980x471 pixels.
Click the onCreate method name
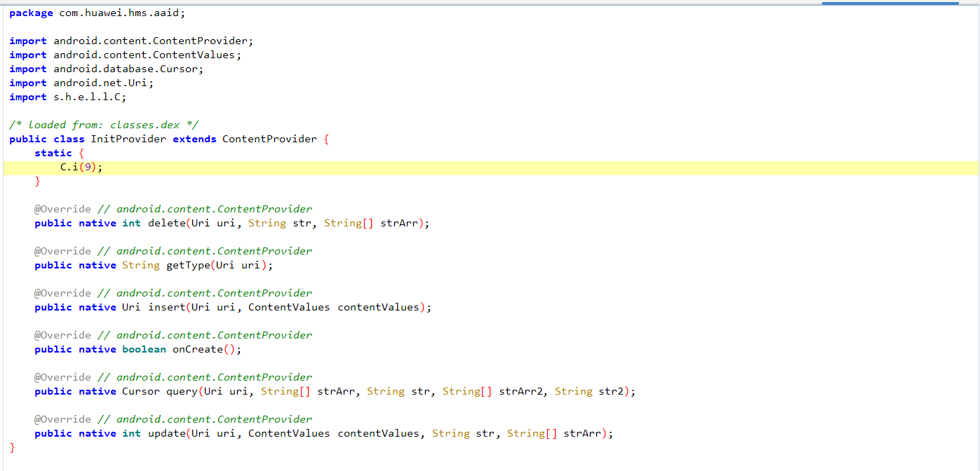tap(198, 349)
